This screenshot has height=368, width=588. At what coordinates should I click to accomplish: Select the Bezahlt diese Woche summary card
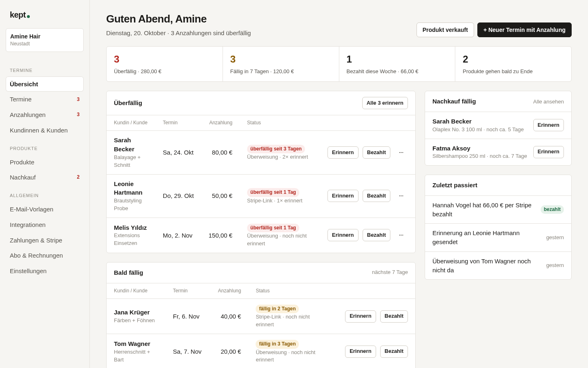point(397,64)
